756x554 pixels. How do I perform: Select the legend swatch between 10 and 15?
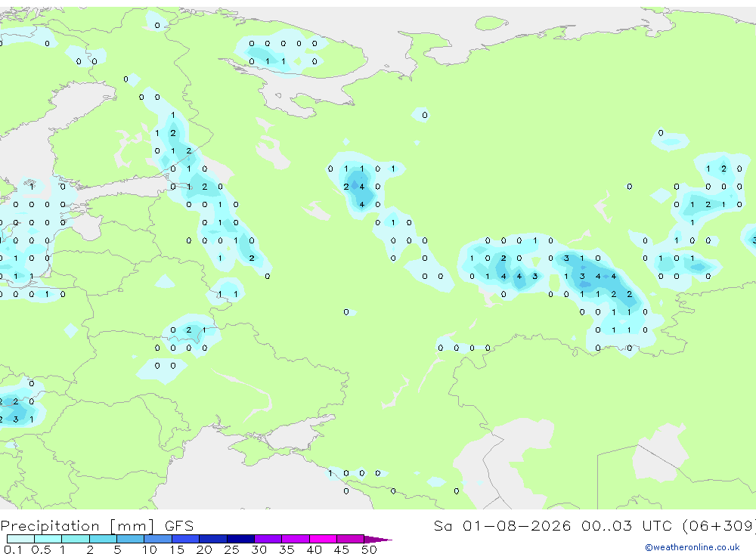point(158,539)
